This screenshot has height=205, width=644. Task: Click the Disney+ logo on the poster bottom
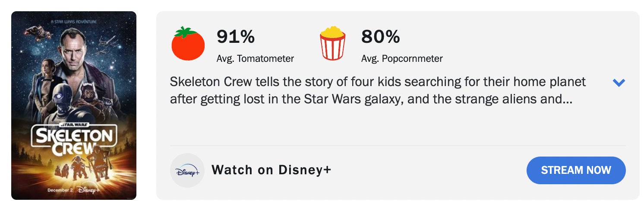pos(88,189)
